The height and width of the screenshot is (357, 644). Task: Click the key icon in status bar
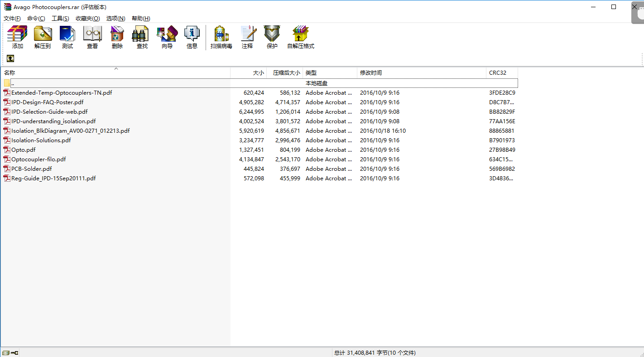pos(14,352)
